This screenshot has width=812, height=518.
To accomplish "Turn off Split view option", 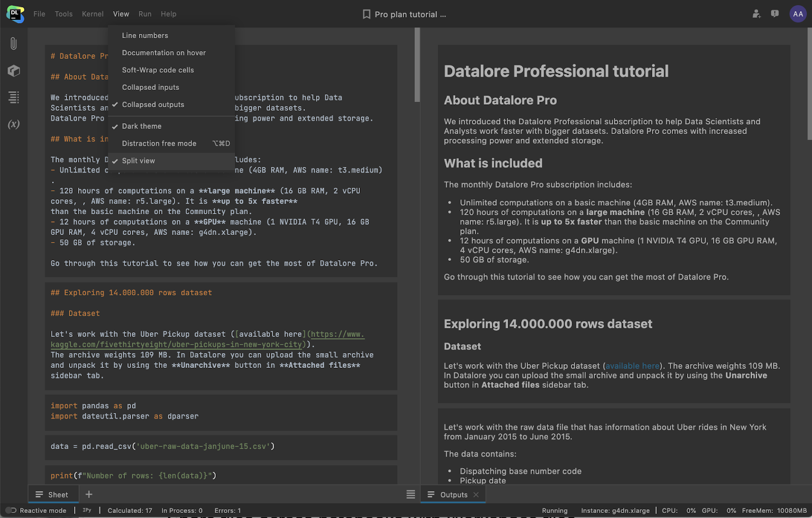I will [x=139, y=161].
